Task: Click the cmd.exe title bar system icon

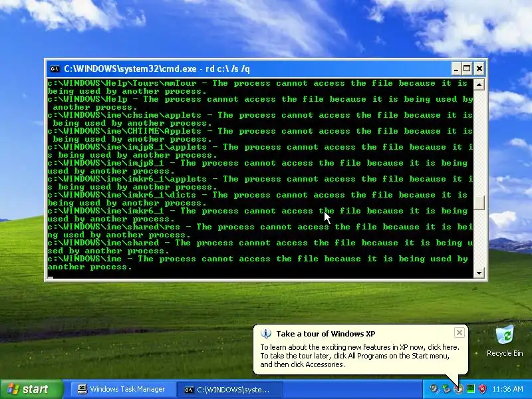Action: pos(55,69)
